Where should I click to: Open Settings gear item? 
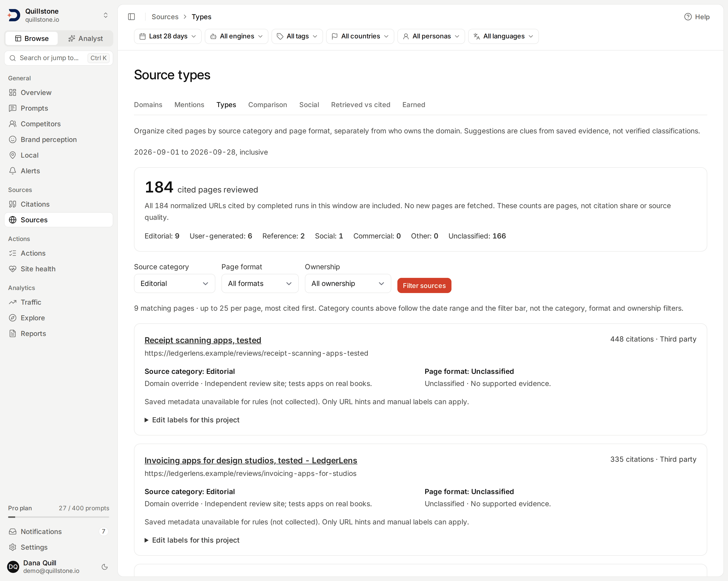(59, 547)
